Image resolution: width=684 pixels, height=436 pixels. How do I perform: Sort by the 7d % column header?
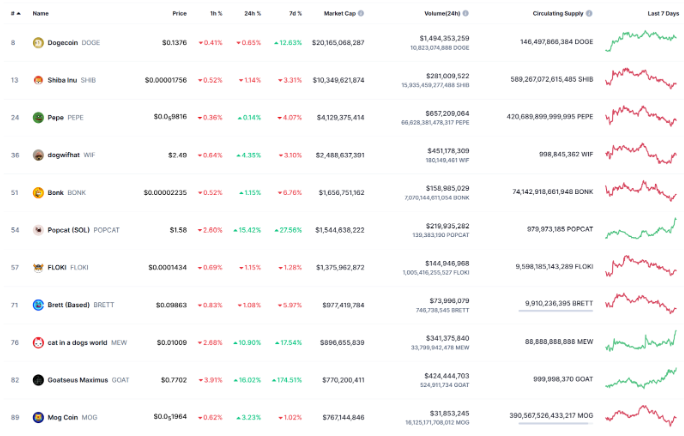[294, 14]
